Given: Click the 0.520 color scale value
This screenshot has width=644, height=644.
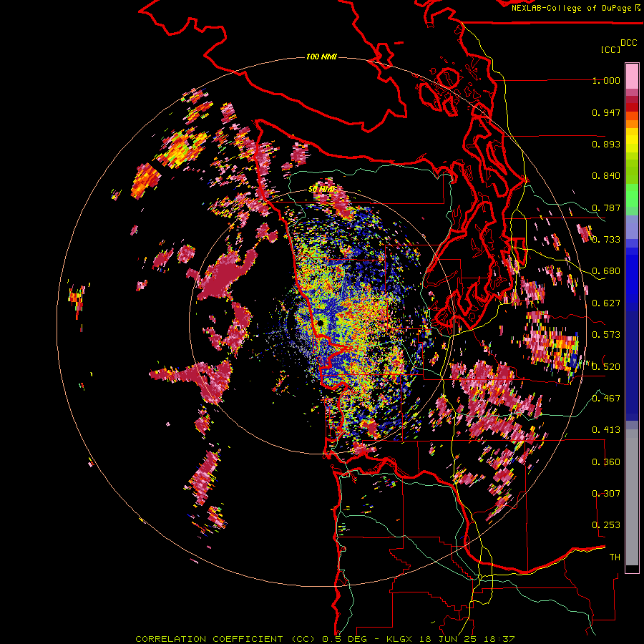Looking at the screenshot, I should coord(606,367).
